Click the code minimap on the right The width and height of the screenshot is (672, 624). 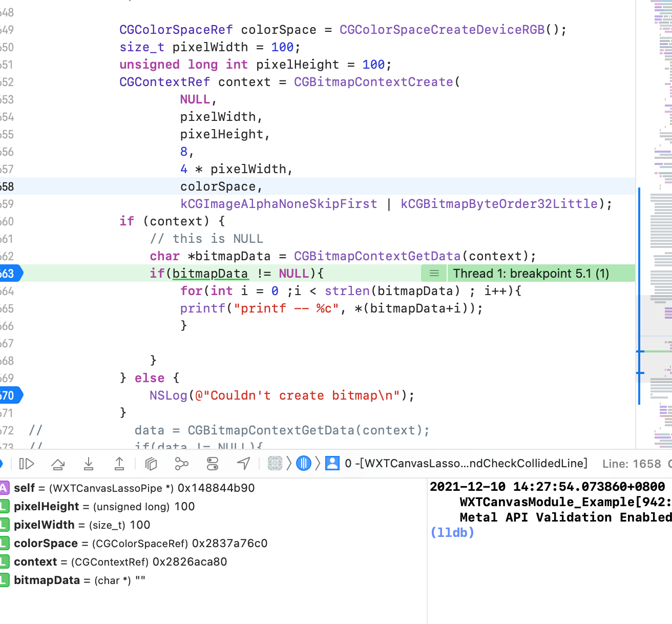click(x=655, y=225)
